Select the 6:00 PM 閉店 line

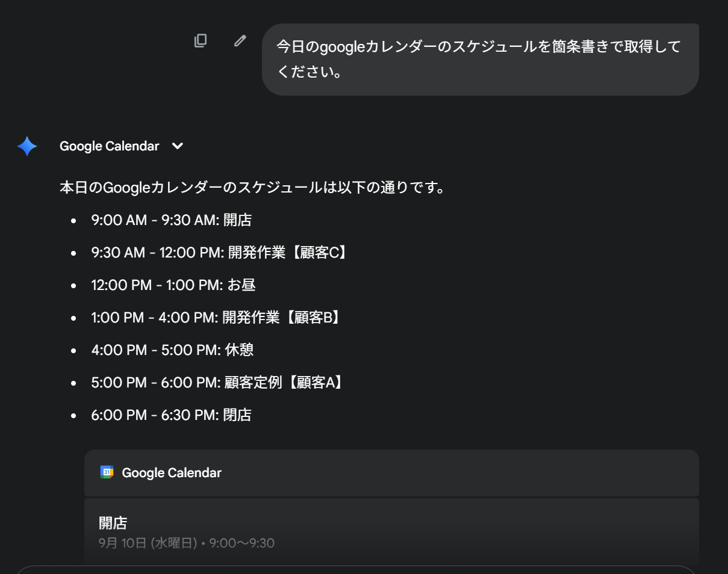click(x=171, y=415)
